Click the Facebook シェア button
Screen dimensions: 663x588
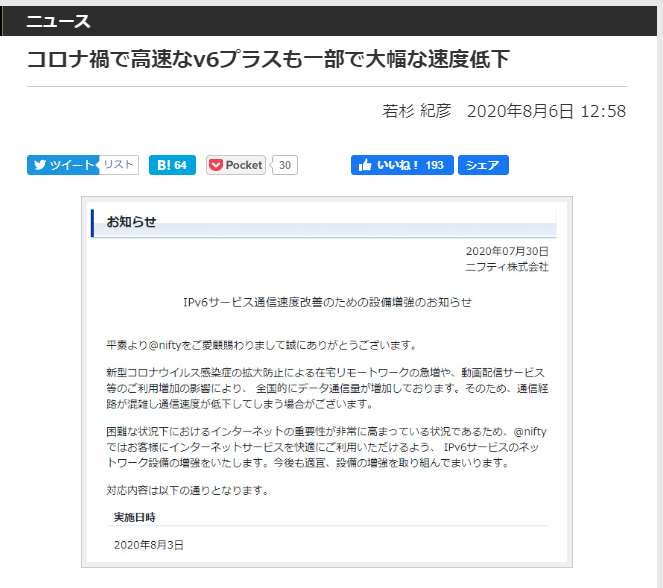[x=483, y=165]
